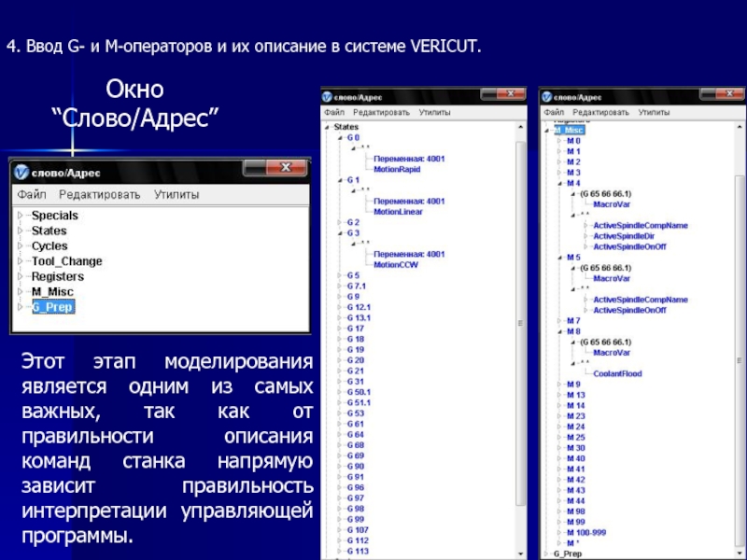
Task: Expand the M 9 node
Action: (x=558, y=385)
